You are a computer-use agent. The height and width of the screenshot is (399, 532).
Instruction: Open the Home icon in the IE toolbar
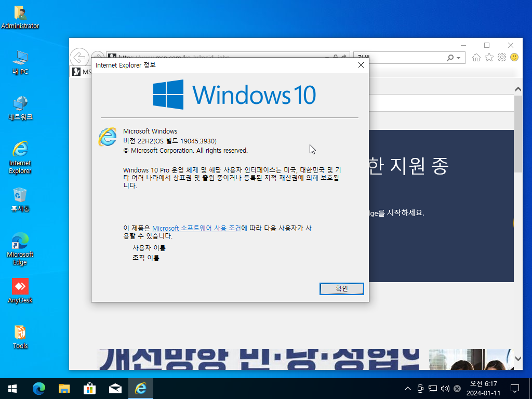point(476,58)
